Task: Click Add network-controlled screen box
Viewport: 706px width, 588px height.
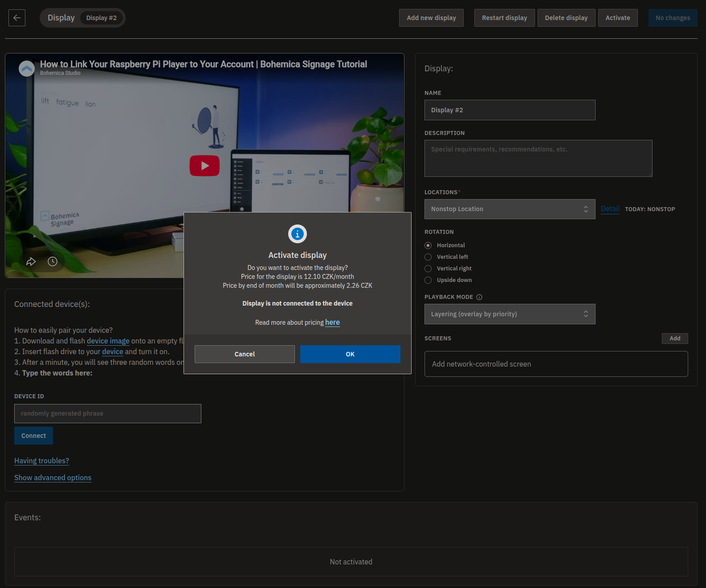Action: (x=556, y=364)
